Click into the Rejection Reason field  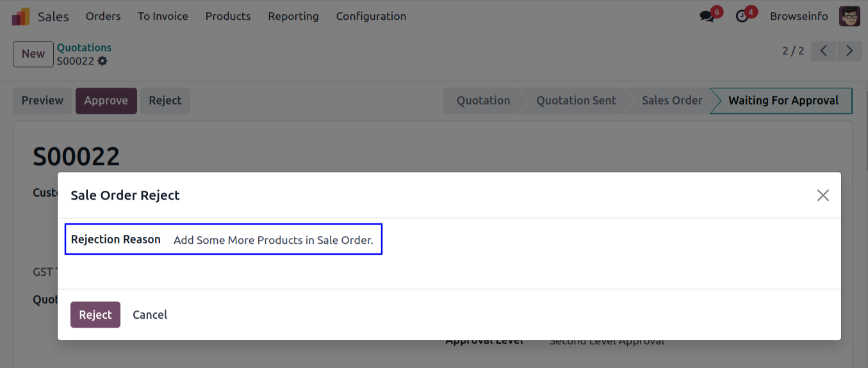(x=274, y=241)
